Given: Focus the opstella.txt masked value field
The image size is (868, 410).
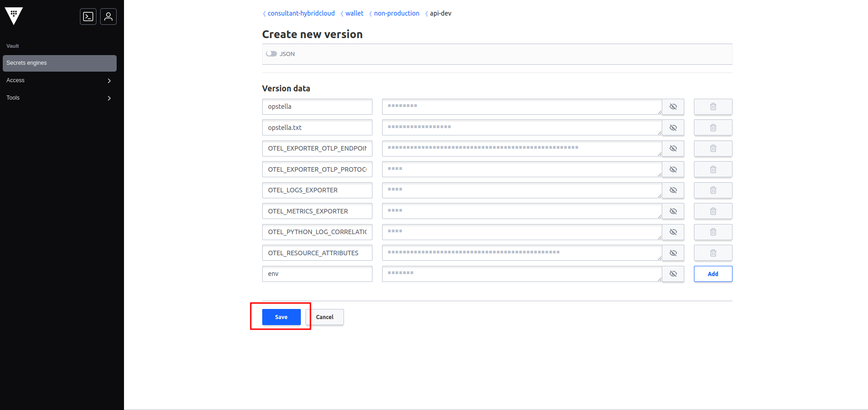Looking at the screenshot, I should pos(522,128).
